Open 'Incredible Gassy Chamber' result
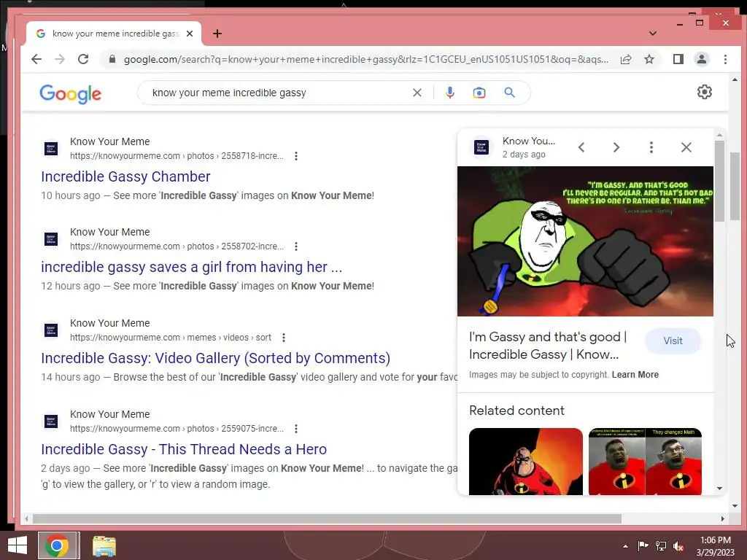This screenshot has height=560, width=747. [x=125, y=176]
